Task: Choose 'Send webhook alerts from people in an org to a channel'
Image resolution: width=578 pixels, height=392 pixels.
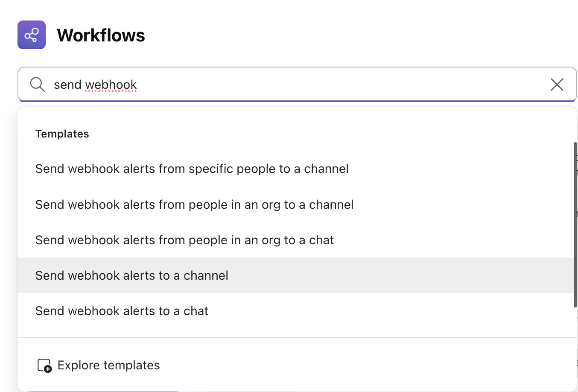Action: point(194,205)
